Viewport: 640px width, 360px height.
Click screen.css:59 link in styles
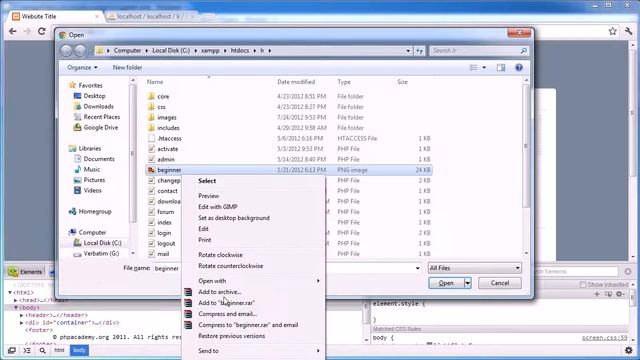pos(604,338)
